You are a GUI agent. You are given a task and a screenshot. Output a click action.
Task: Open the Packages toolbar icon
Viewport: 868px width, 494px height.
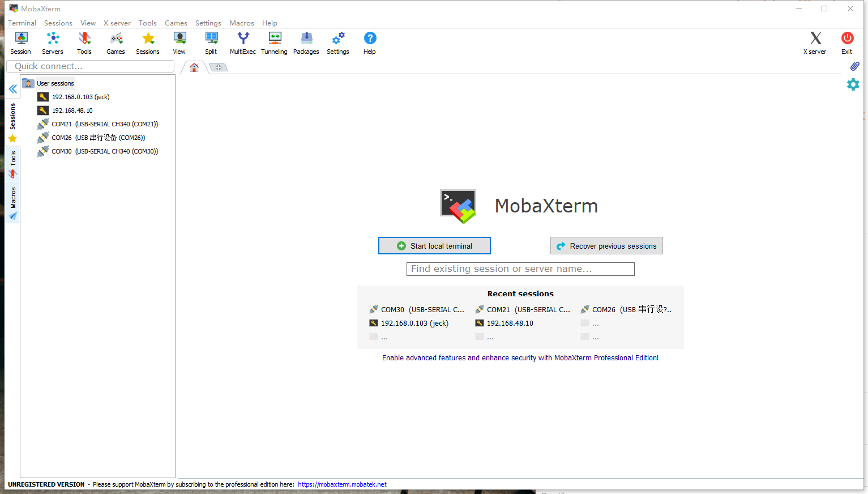[x=306, y=43]
